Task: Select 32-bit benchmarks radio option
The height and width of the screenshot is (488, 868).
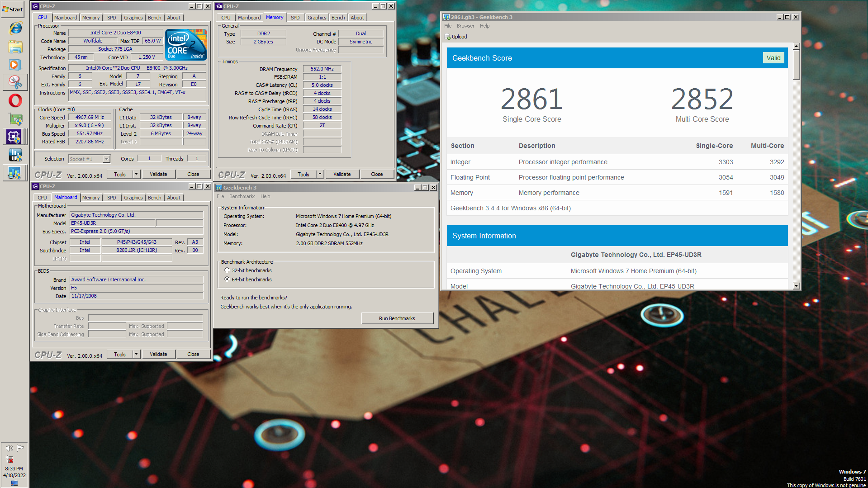Action: [x=227, y=270]
